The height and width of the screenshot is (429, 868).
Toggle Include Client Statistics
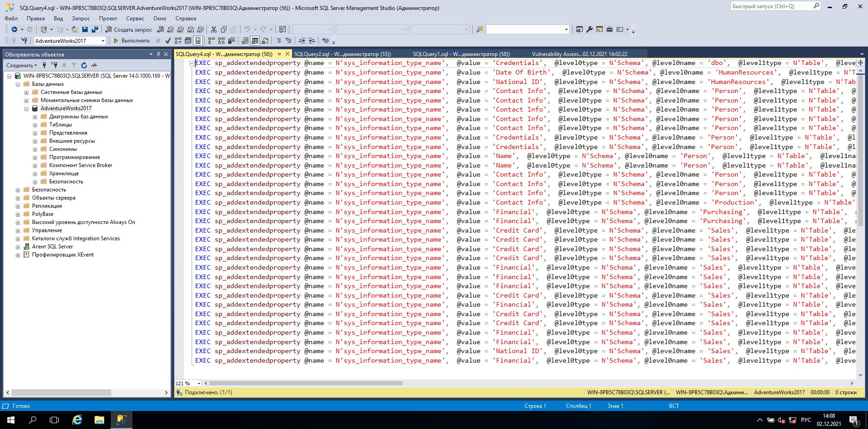click(231, 41)
